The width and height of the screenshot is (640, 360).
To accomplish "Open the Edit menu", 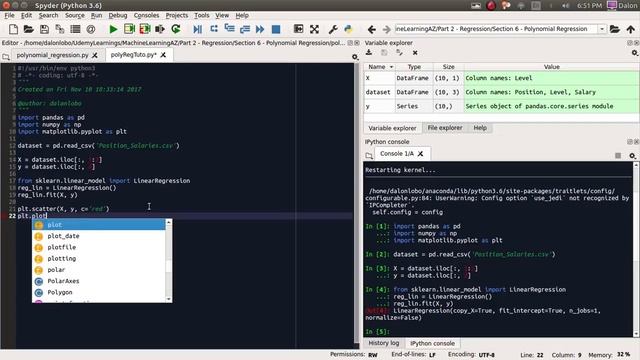I will pyautogui.click(x=26, y=16).
